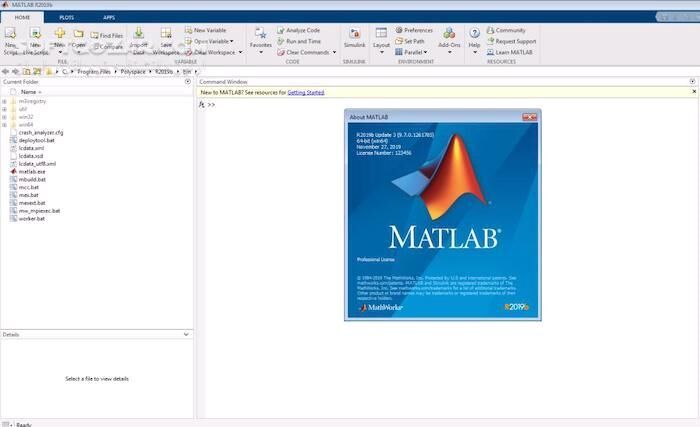The image size is (700, 427).
Task: Switch to the APPS tab
Action: click(109, 17)
